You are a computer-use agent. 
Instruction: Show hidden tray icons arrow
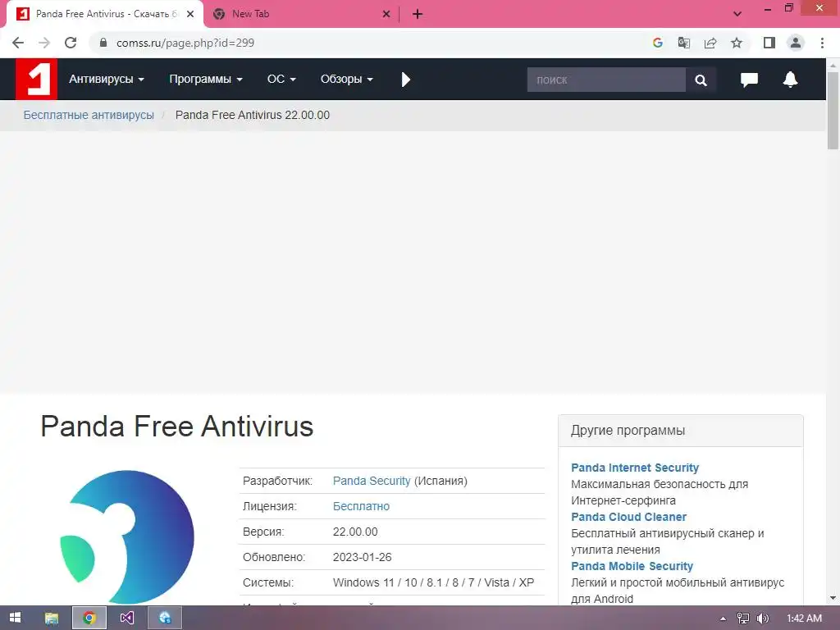tap(723, 619)
